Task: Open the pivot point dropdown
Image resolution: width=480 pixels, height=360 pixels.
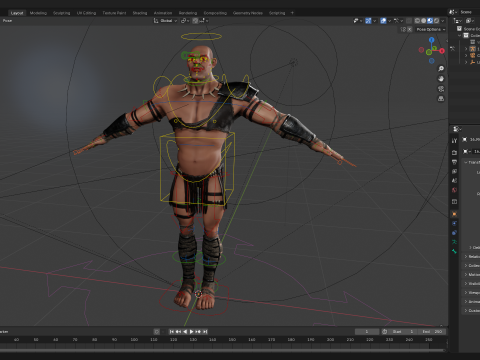Action: click(185, 21)
